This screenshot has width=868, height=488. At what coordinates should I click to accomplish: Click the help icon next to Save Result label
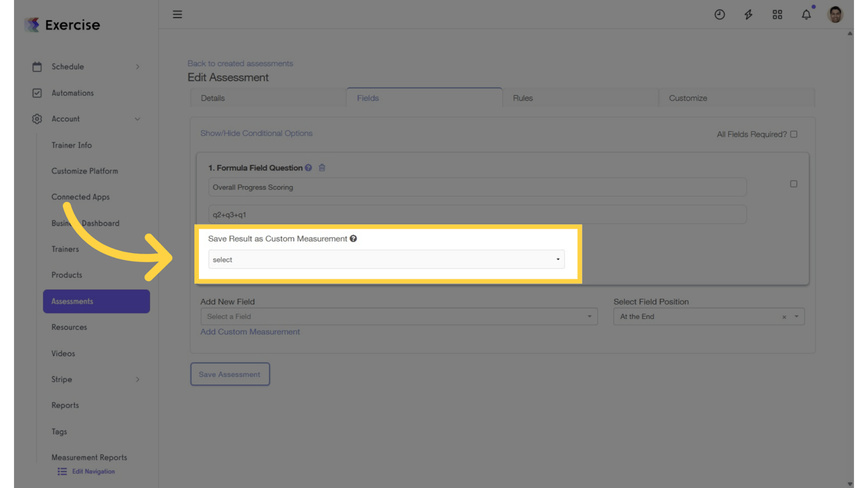tap(354, 238)
